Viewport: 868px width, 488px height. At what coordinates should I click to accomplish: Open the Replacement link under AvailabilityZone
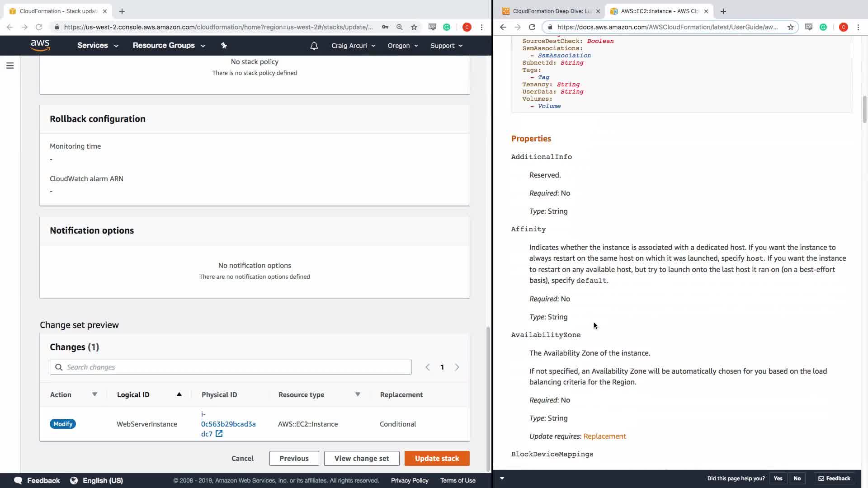coord(604,436)
